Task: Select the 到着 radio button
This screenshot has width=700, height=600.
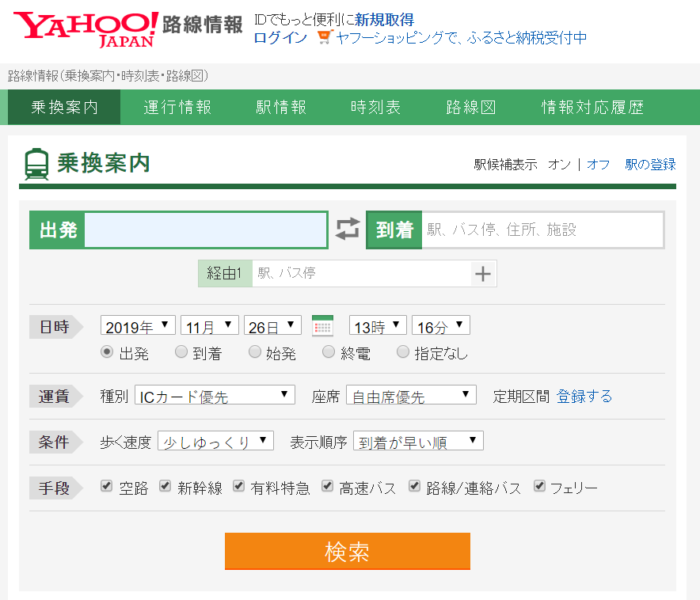Action: (x=181, y=352)
